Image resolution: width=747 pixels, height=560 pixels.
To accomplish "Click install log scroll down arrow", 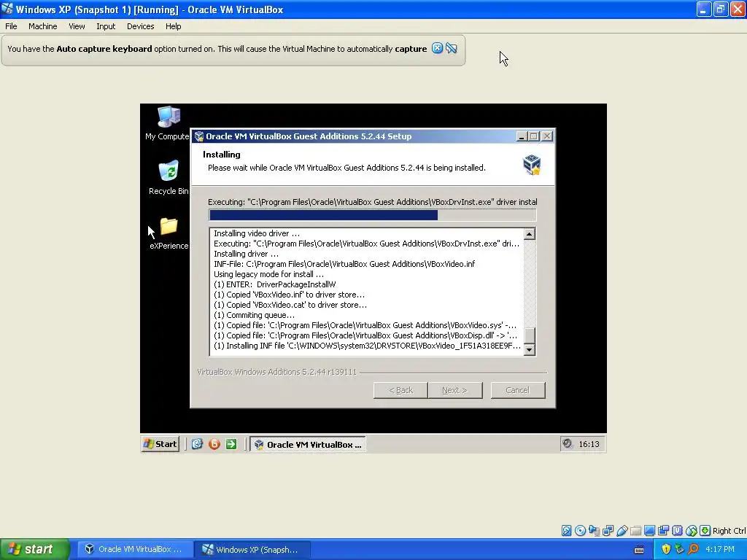I will tap(530, 350).
